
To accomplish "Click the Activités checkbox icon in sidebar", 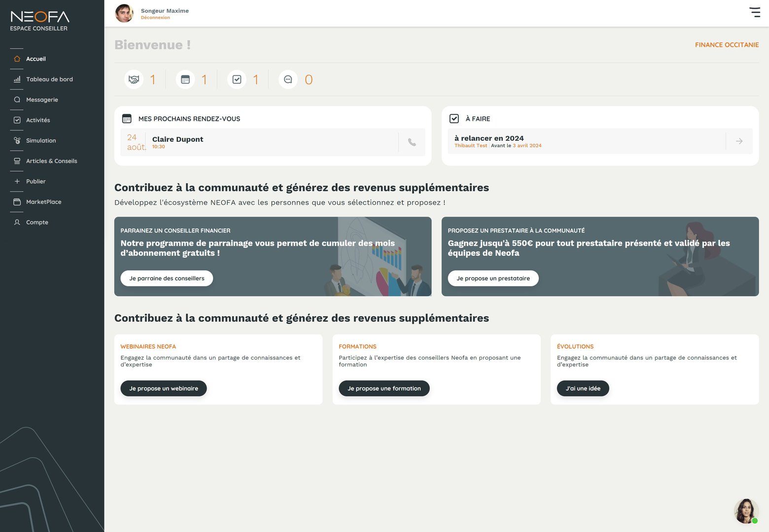I will pyautogui.click(x=17, y=120).
